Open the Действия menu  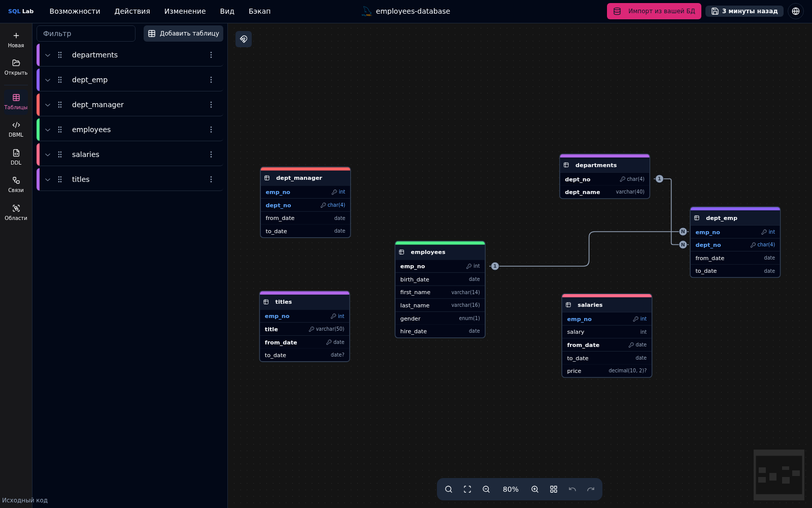(132, 11)
